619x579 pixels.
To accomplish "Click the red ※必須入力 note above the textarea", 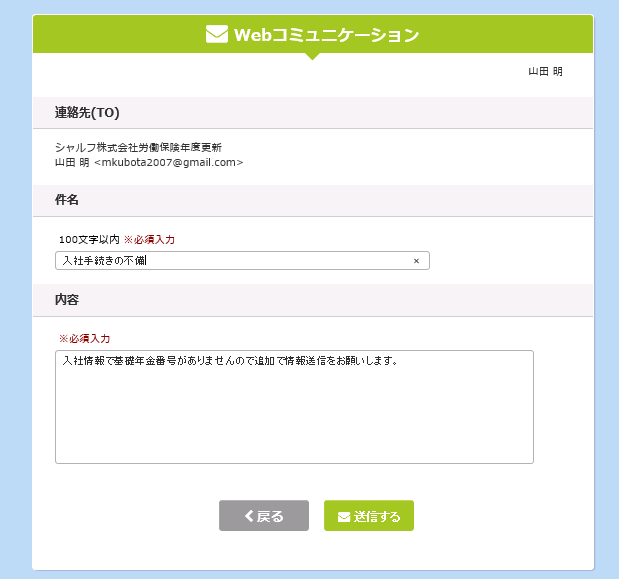I will (x=84, y=339).
